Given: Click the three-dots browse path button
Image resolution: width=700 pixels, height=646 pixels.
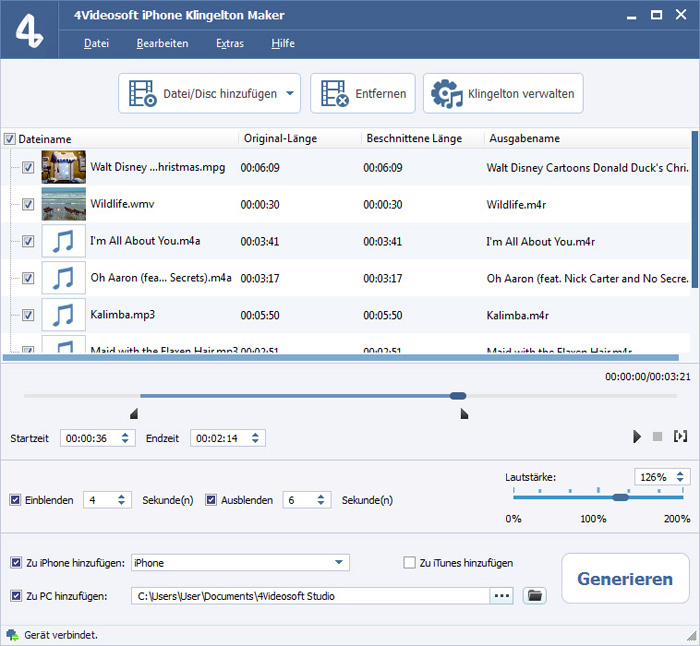Looking at the screenshot, I should coord(501,596).
